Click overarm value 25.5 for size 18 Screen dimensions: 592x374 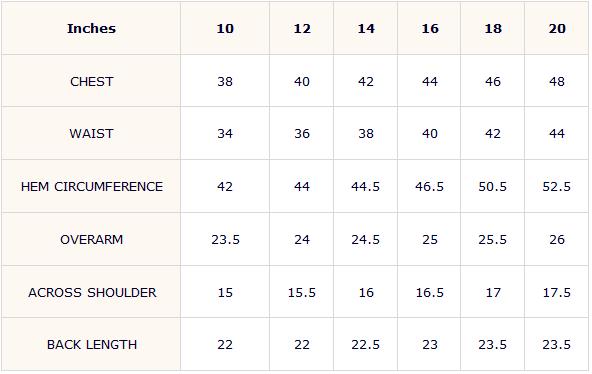click(493, 240)
